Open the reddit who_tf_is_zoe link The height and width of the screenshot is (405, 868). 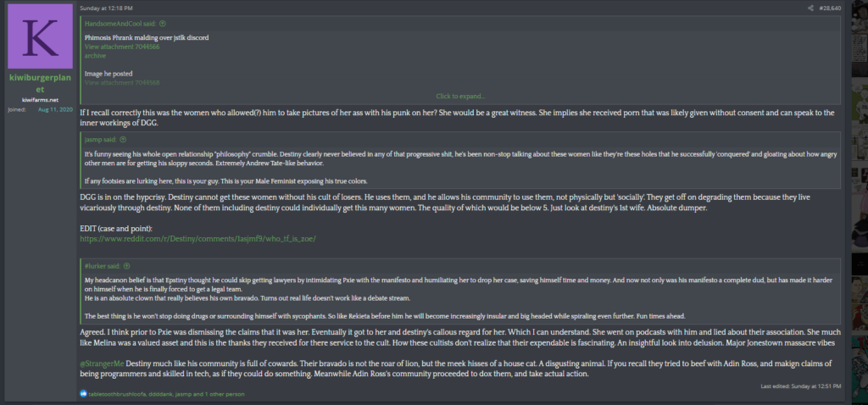[x=198, y=239]
